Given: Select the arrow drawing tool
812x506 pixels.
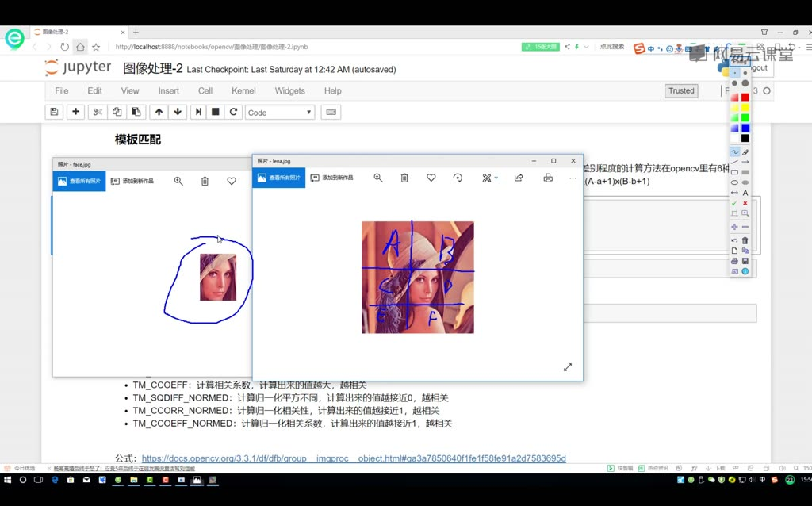Looking at the screenshot, I should click(x=745, y=162).
